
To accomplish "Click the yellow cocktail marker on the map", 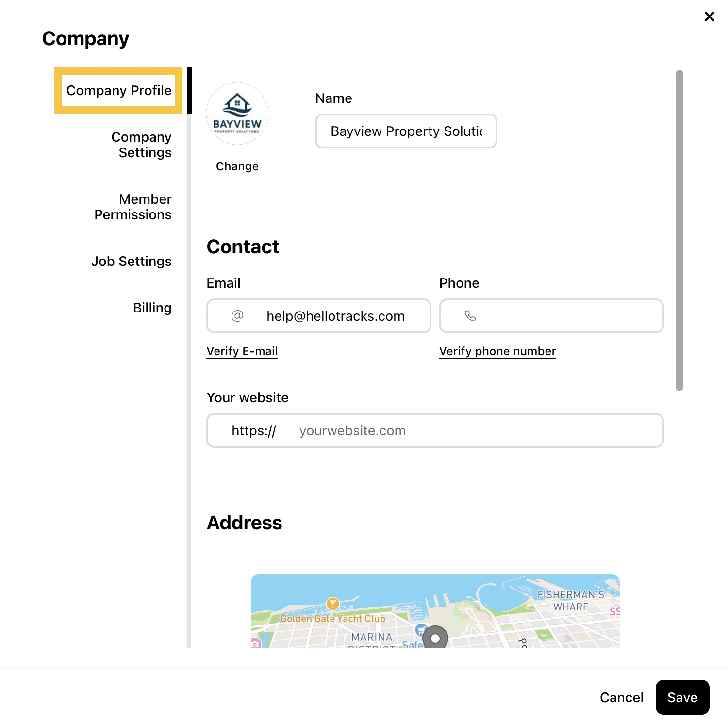I will (x=332, y=604).
